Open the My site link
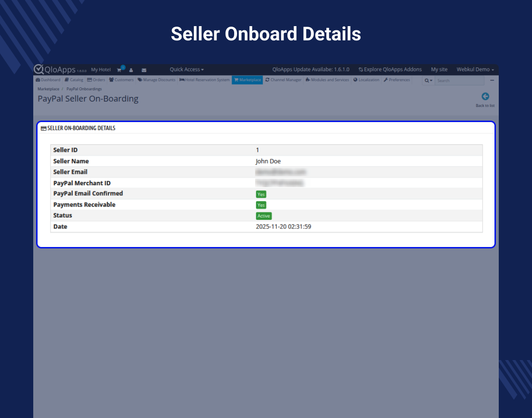Viewport: 532px width, 418px height. click(x=439, y=69)
